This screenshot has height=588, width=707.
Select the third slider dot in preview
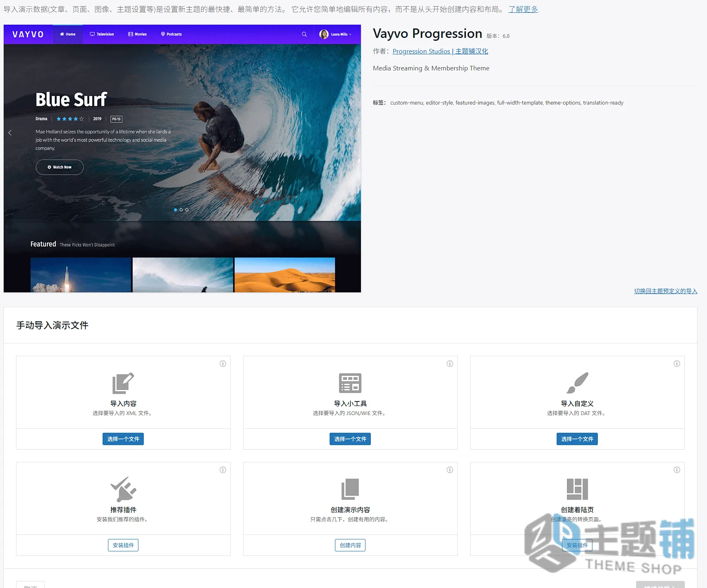coord(187,210)
